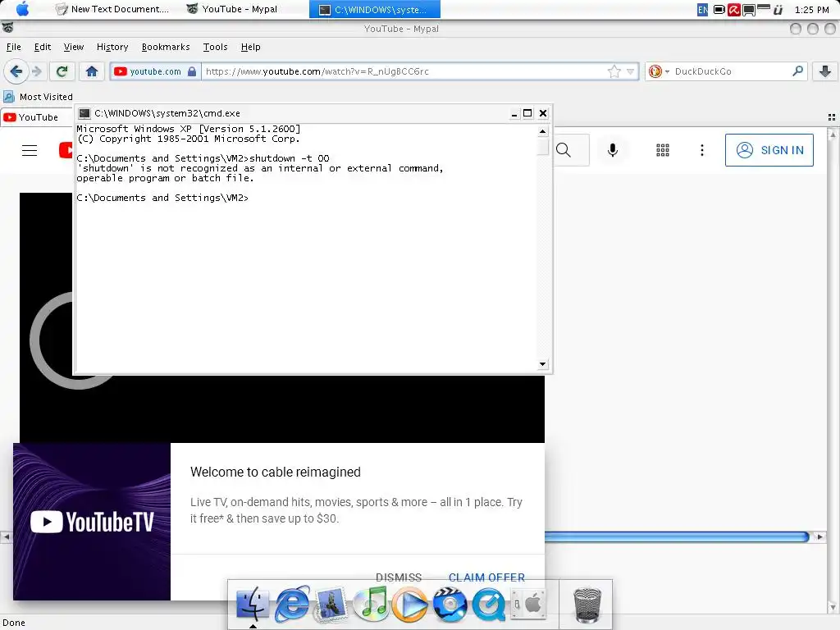Open the File menu

click(x=13, y=47)
